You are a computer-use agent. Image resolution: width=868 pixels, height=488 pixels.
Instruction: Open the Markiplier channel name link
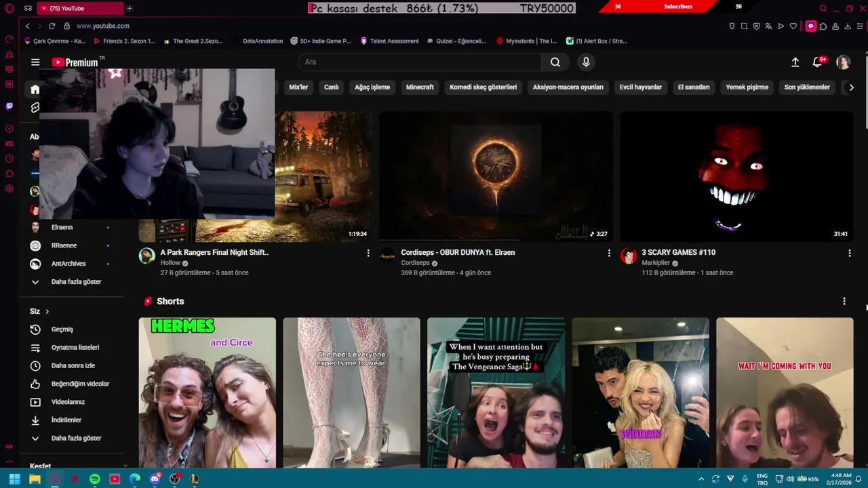point(656,263)
